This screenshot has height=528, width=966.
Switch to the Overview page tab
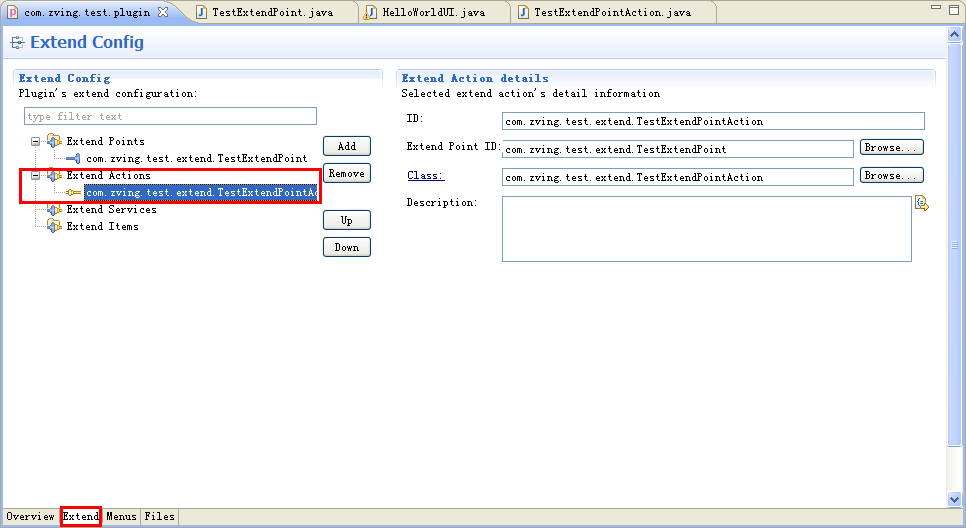[30, 517]
